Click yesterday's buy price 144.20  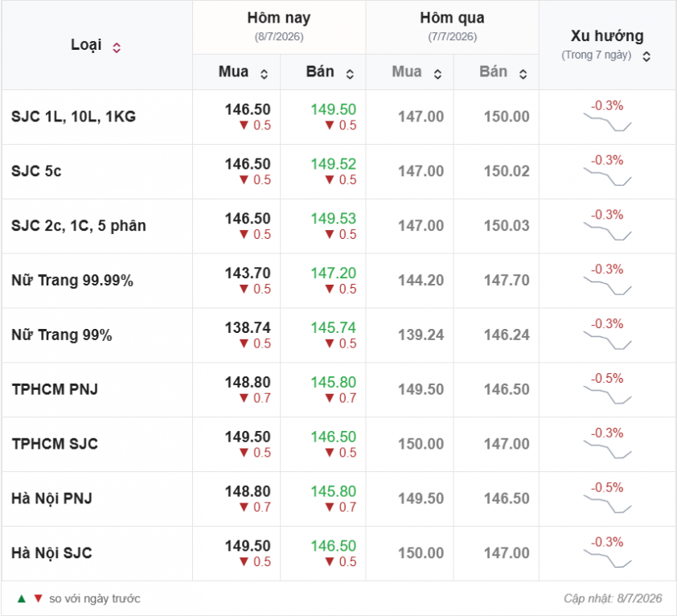(421, 281)
